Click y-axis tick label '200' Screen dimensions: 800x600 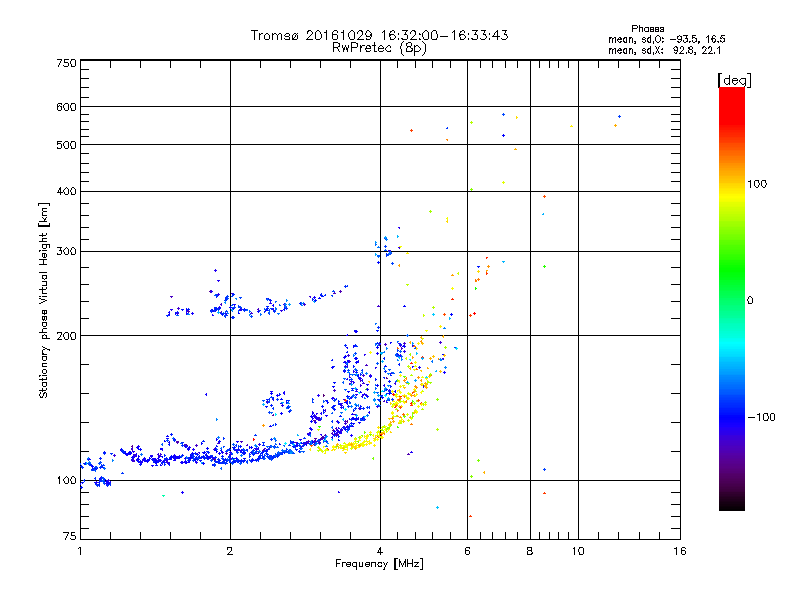point(66,336)
